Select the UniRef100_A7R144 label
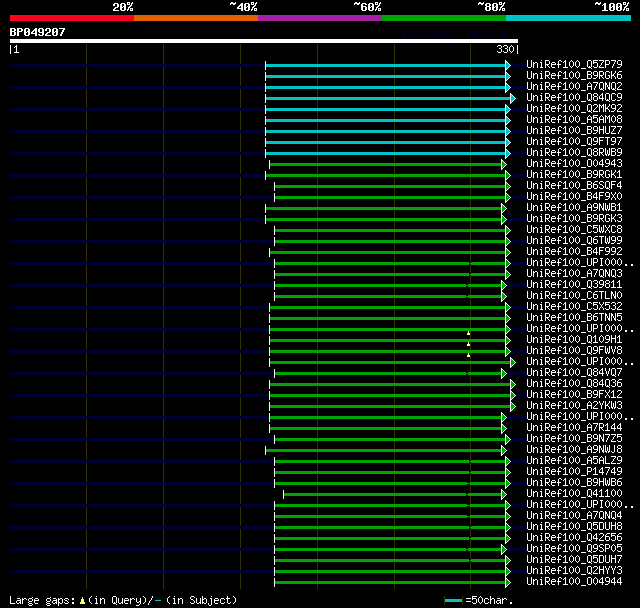The image size is (640, 608). click(x=574, y=428)
